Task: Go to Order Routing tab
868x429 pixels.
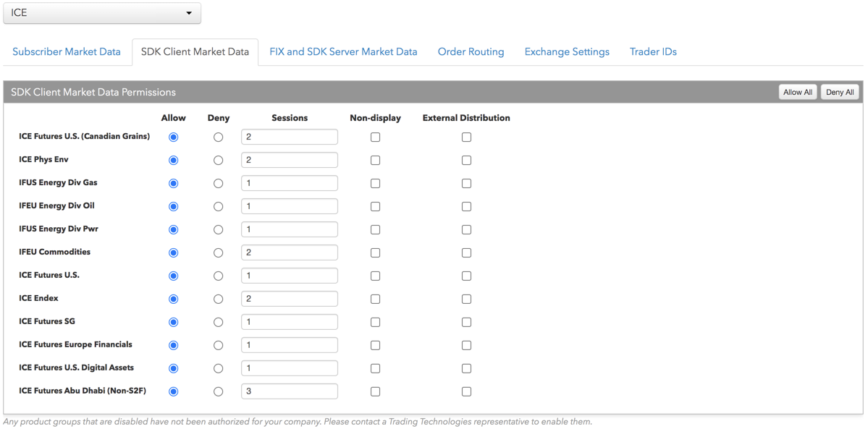Action: (x=471, y=52)
